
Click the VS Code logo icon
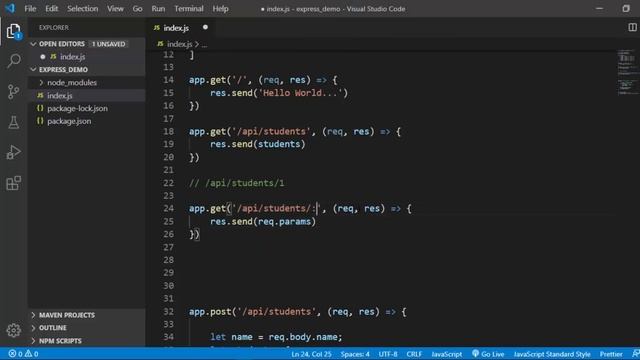(x=10, y=8)
